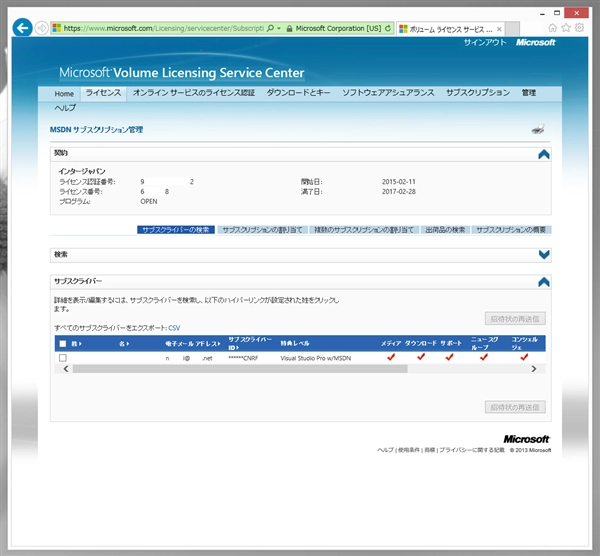Click the end date 2017-02-28
This screenshot has width=600, height=556.
[399, 192]
